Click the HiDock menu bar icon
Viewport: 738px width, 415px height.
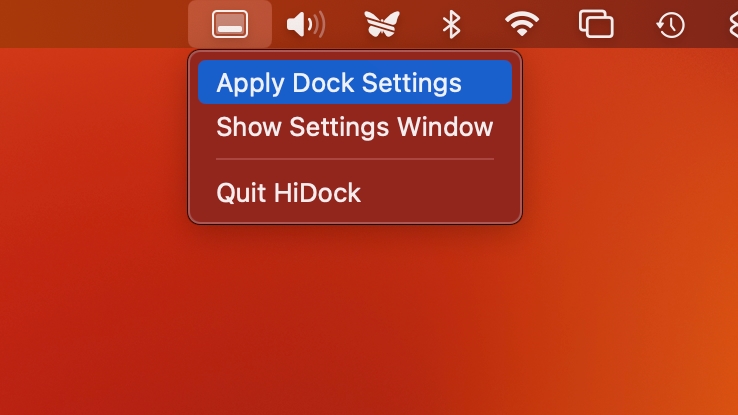click(x=230, y=24)
